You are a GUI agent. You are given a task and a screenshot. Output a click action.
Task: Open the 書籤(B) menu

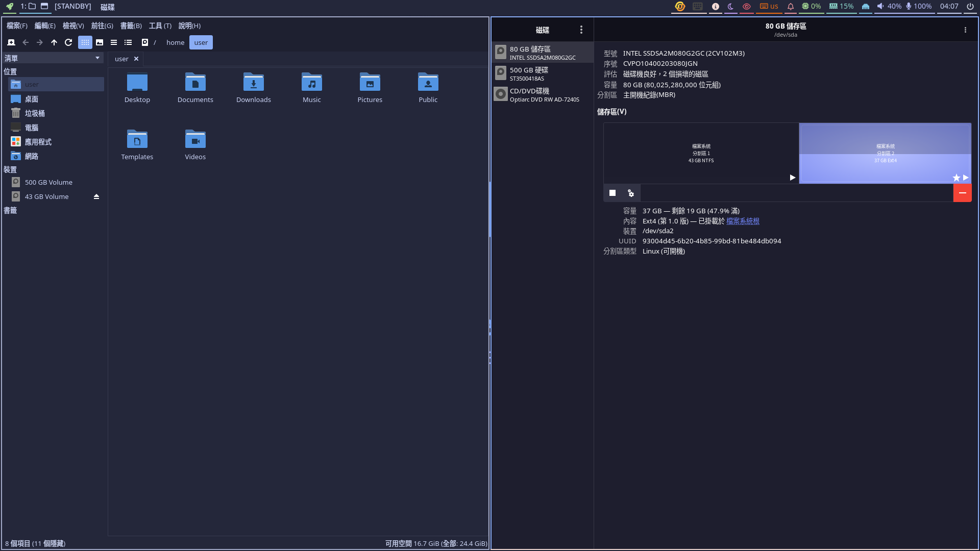click(131, 26)
